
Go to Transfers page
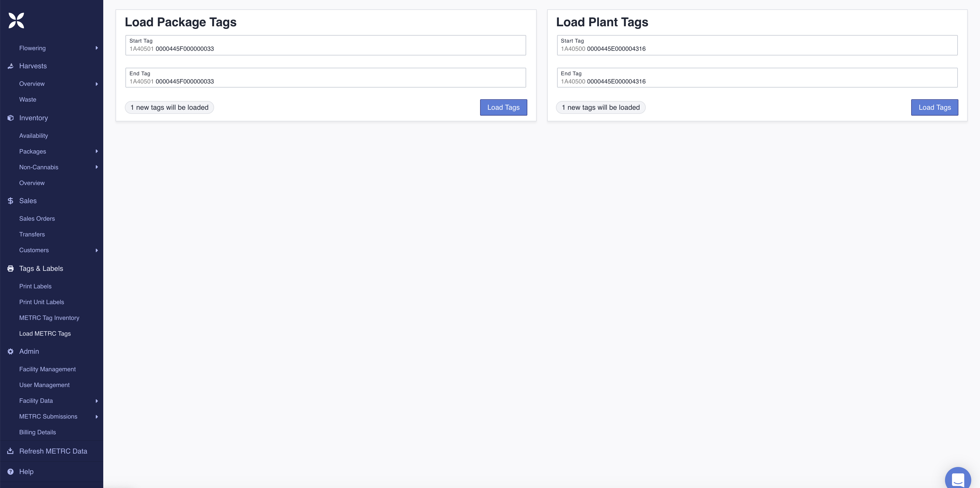point(32,234)
